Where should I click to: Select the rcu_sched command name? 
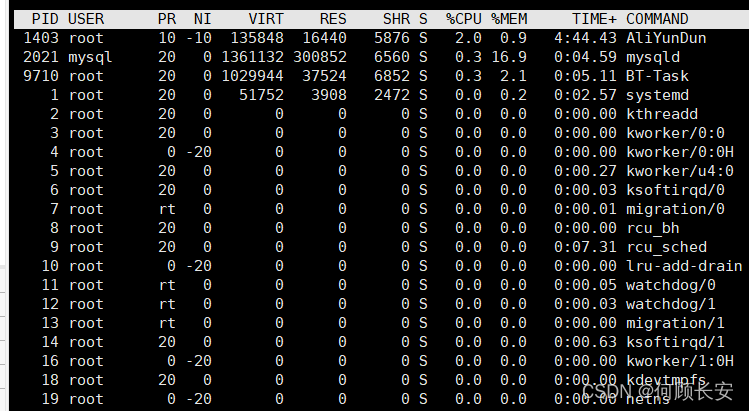(666, 247)
